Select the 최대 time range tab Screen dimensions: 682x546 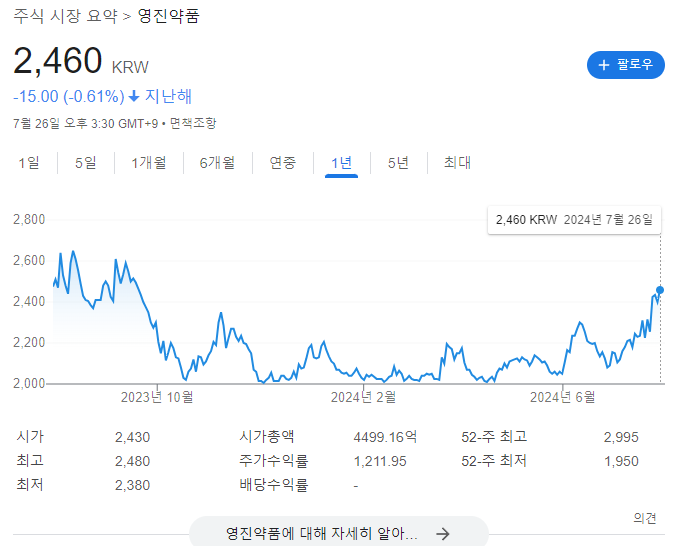(x=457, y=163)
